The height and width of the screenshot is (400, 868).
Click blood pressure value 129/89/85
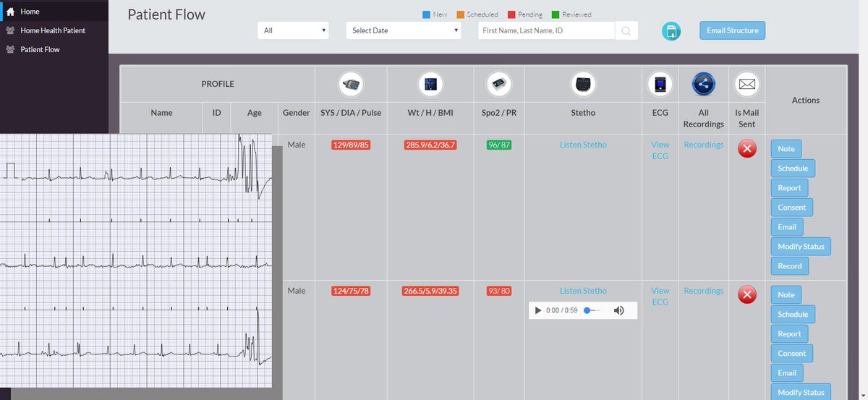(351, 145)
